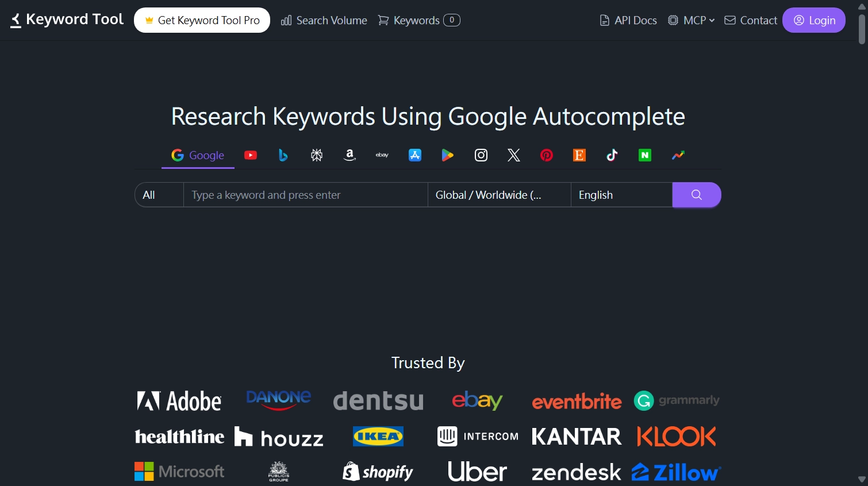This screenshot has height=486, width=868.
Task: Select the Google tab
Action: [x=198, y=155]
